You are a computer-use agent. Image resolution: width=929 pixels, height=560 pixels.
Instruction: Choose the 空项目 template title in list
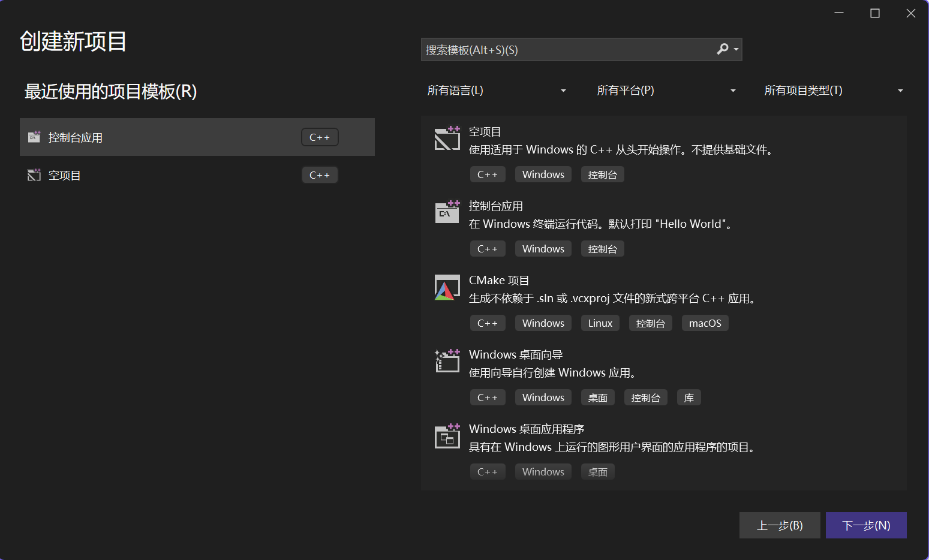pyautogui.click(x=485, y=132)
